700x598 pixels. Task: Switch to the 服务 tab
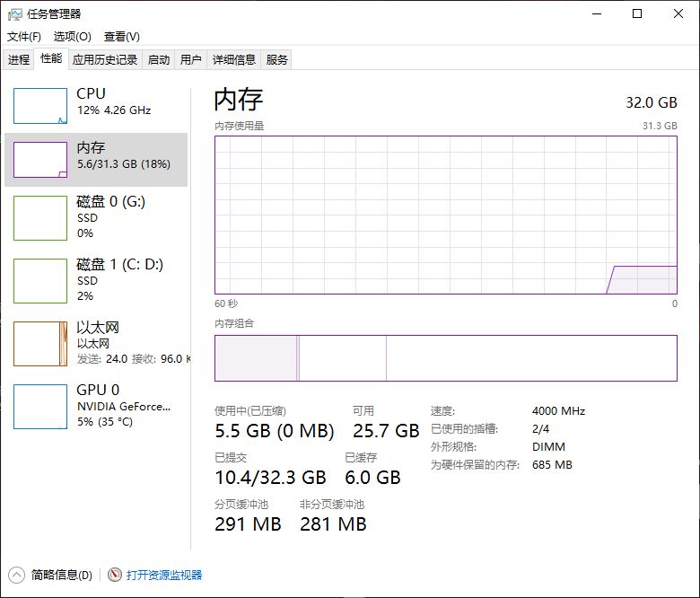(x=277, y=60)
